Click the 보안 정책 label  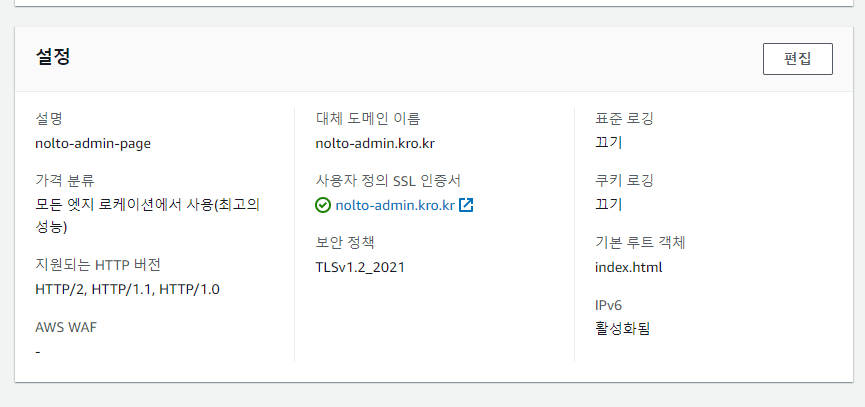coord(344,243)
